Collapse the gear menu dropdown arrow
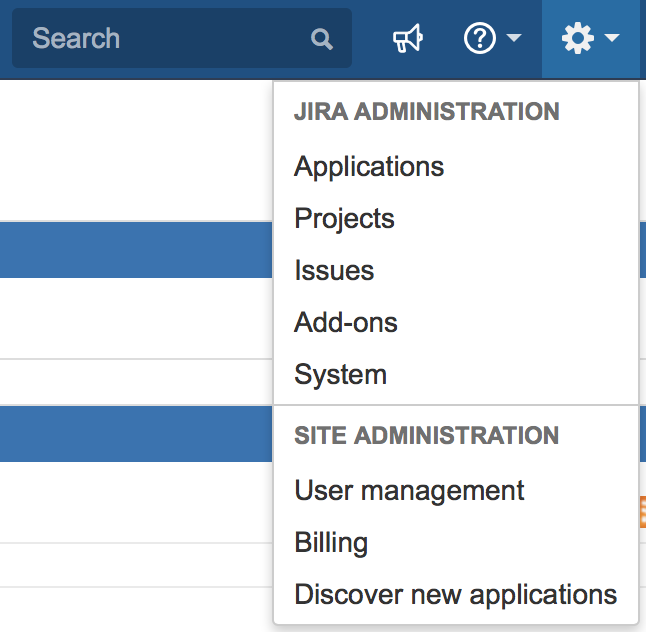Image resolution: width=646 pixels, height=632 pixels. click(x=612, y=39)
